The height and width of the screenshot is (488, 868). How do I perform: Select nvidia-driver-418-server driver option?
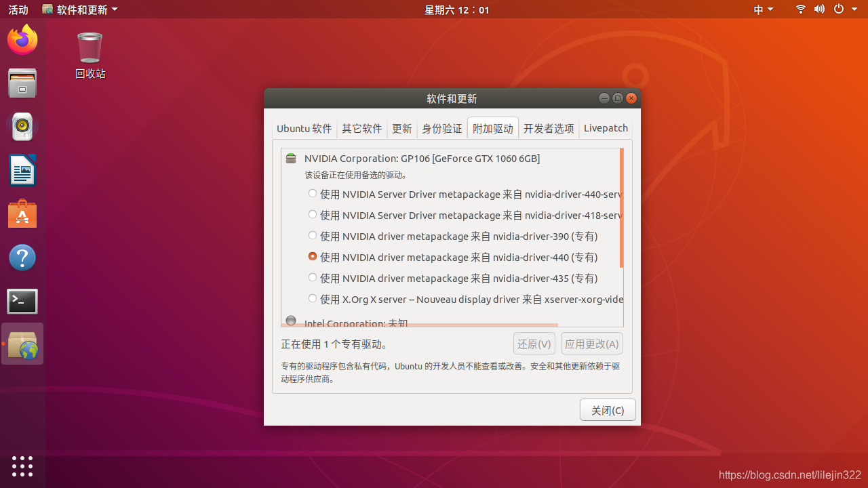[x=465, y=215]
